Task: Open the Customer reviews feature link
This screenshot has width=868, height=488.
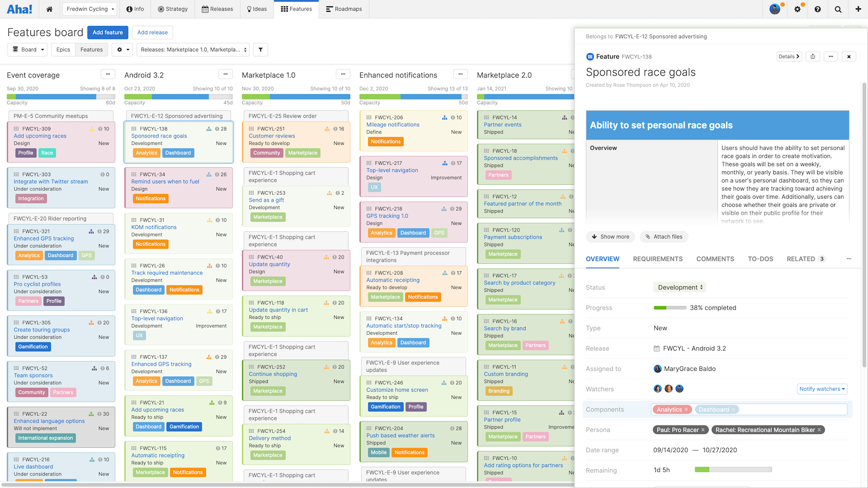Action: click(x=272, y=136)
